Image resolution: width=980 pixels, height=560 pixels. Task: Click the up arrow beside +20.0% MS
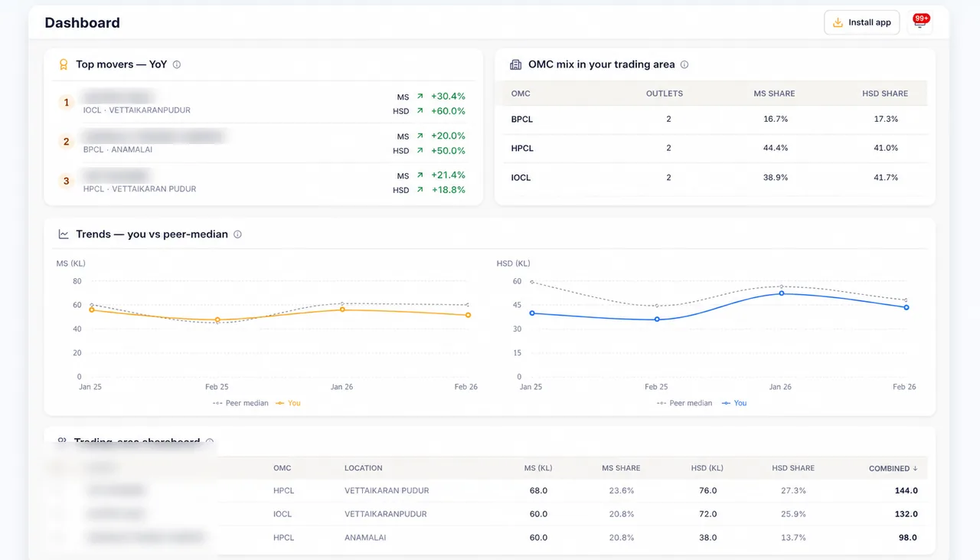point(420,136)
